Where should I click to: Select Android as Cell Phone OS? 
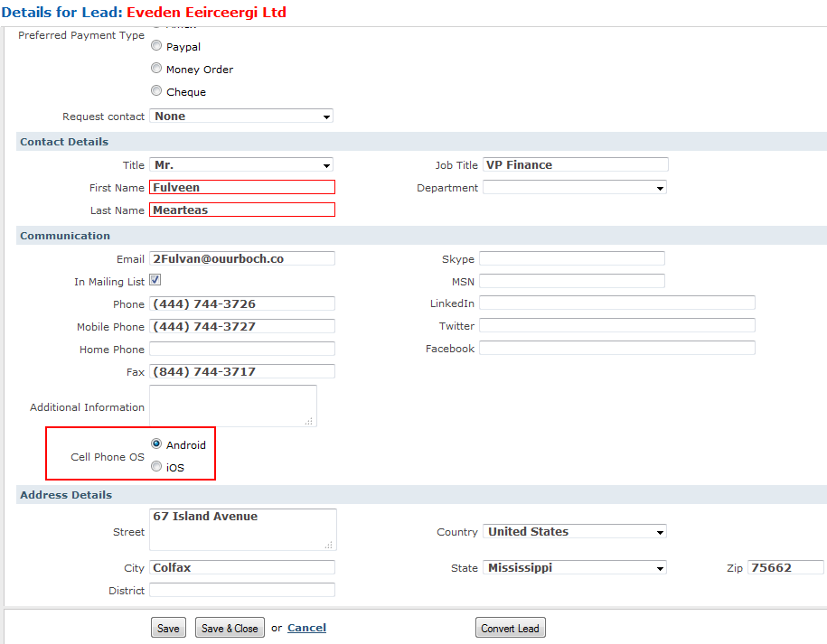pos(156,443)
